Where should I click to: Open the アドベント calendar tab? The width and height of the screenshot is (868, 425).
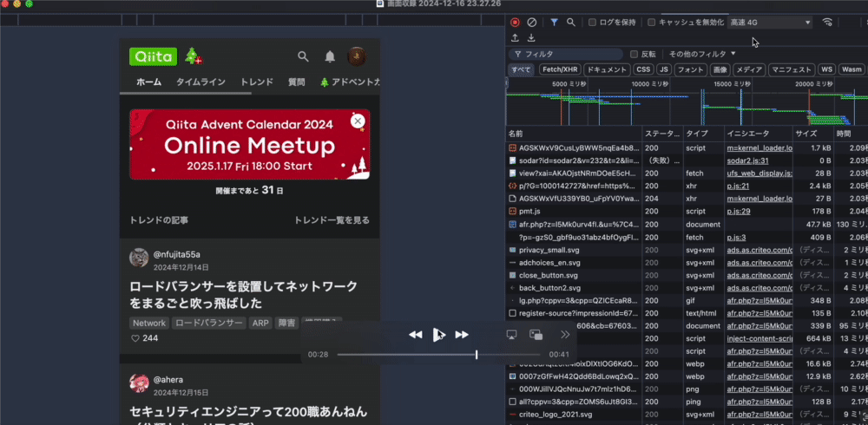(x=350, y=82)
